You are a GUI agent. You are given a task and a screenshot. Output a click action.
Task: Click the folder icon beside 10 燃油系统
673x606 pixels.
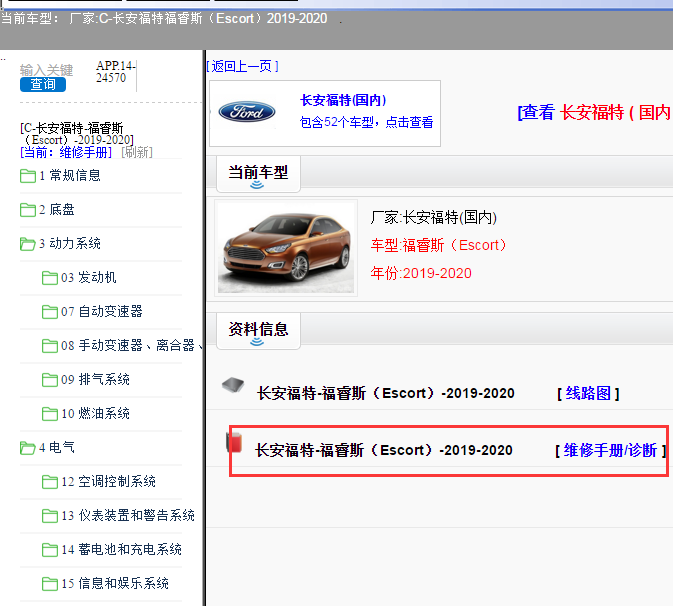[x=50, y=414]
